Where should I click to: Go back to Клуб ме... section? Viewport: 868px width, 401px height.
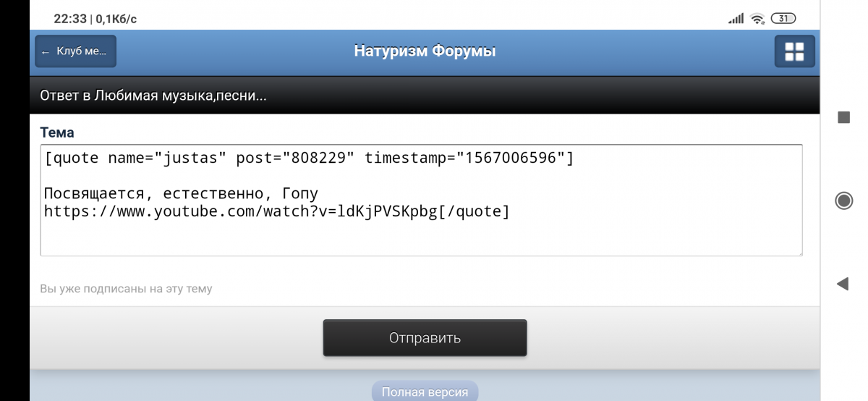pos(76,51)
